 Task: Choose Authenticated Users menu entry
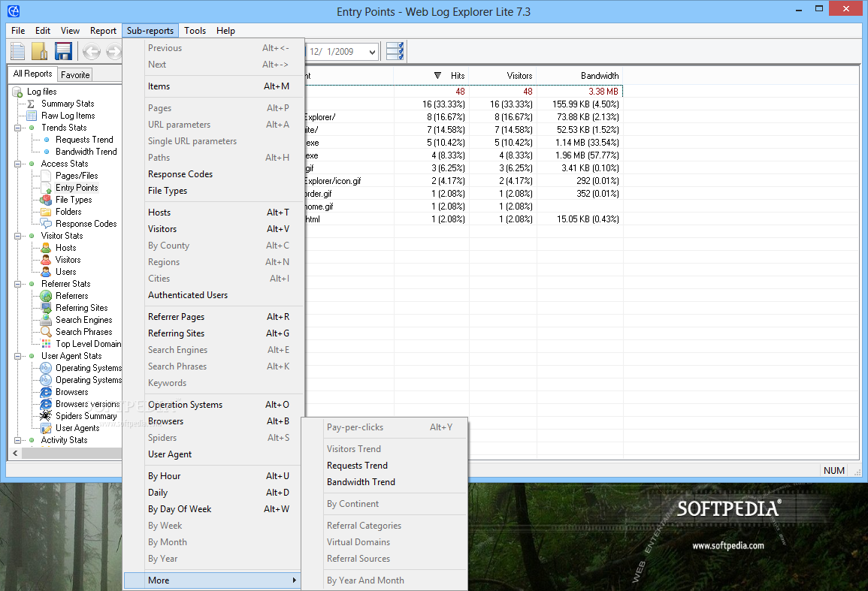point(213,296)
